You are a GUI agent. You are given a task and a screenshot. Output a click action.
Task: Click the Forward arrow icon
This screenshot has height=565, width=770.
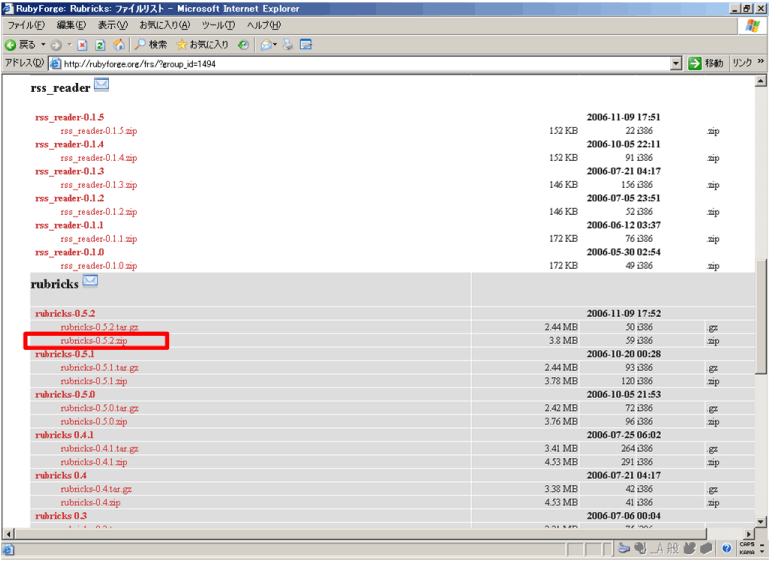(x=56, y=45)
